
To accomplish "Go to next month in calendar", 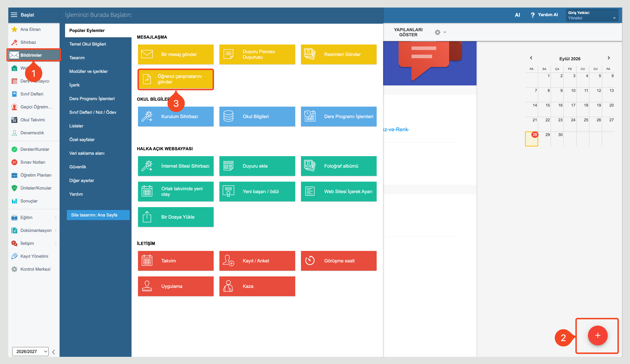I will point(609,58).
